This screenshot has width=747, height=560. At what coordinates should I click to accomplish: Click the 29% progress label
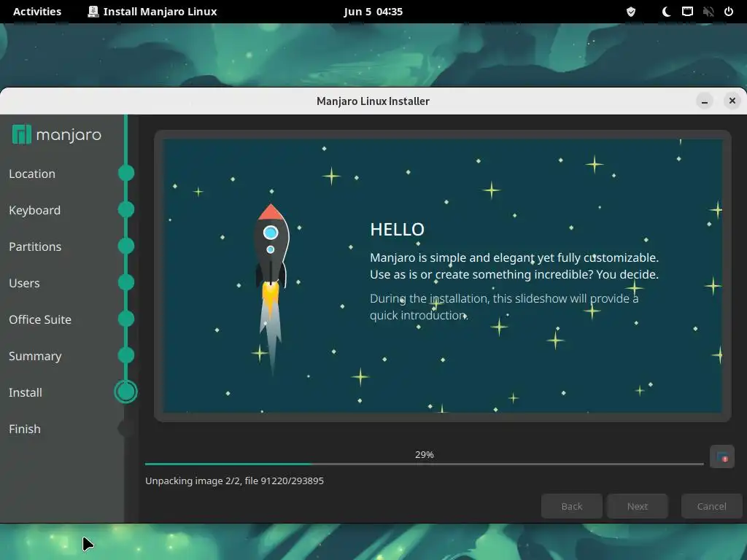(424, 455)
